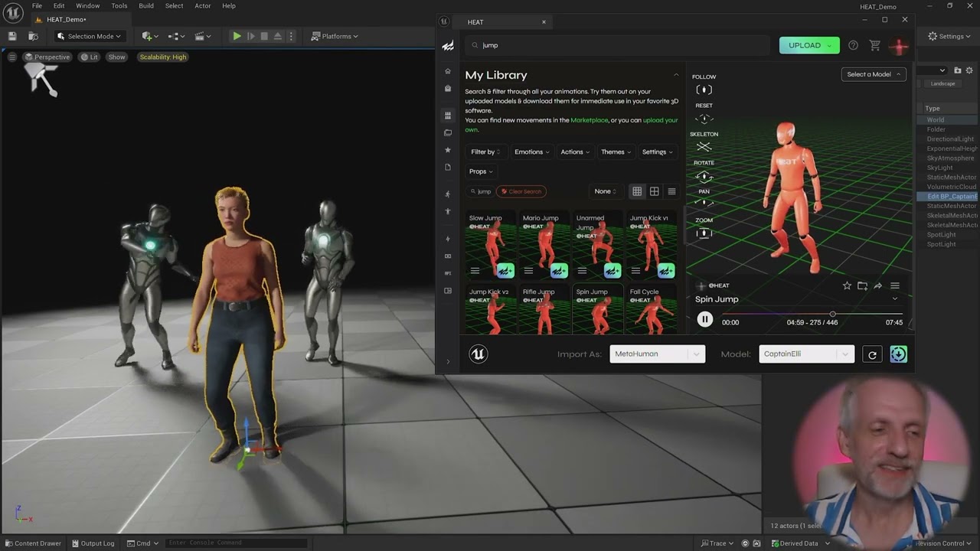Open the File menu
The width and height of the screenshot is (980, 551).
[x=37, y=5]
